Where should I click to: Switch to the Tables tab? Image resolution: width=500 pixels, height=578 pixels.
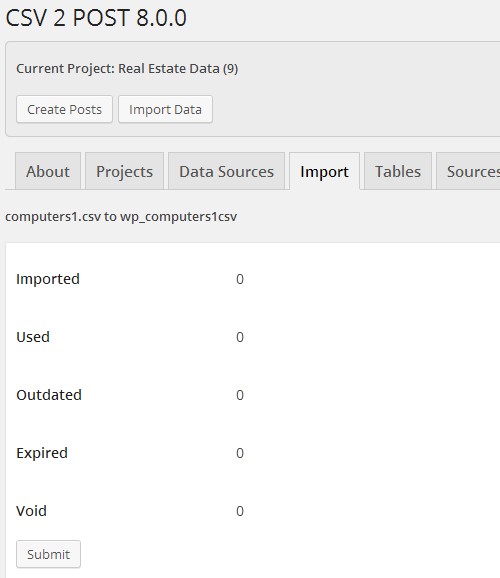click(x=398, y=171)
